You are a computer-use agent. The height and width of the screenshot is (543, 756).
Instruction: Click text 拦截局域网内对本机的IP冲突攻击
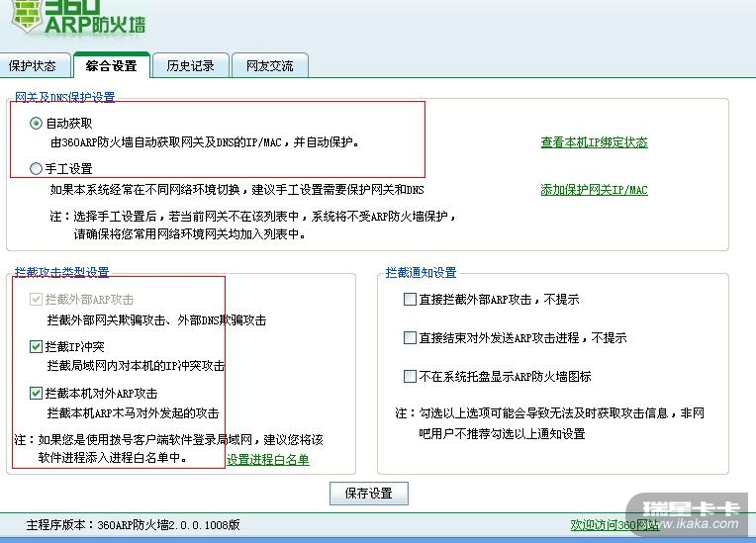[136, 366]
